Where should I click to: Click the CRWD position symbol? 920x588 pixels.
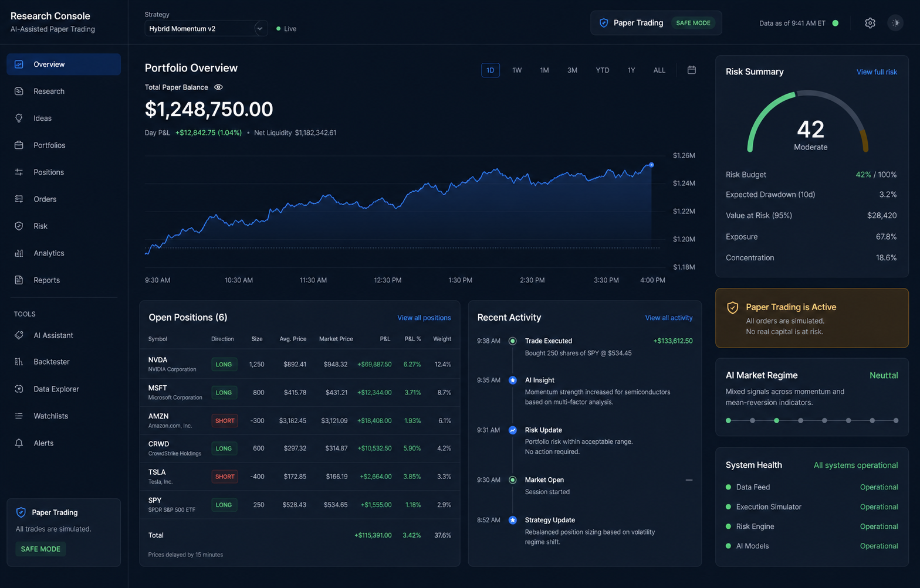(158, 444)
